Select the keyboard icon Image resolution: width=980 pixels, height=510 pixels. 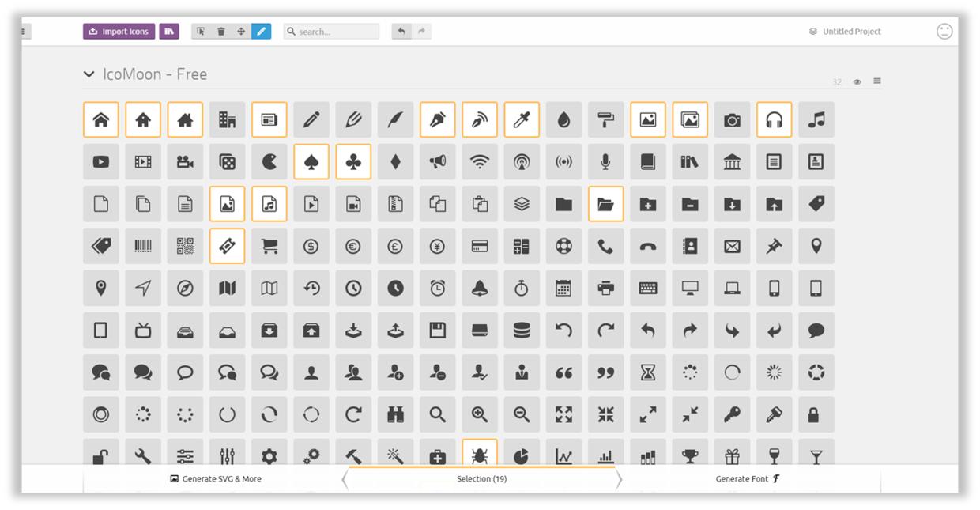pos(648,289)
